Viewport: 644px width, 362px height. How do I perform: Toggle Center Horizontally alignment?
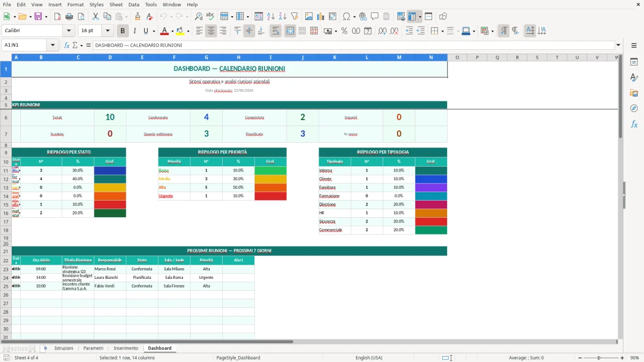pos(211,31)
